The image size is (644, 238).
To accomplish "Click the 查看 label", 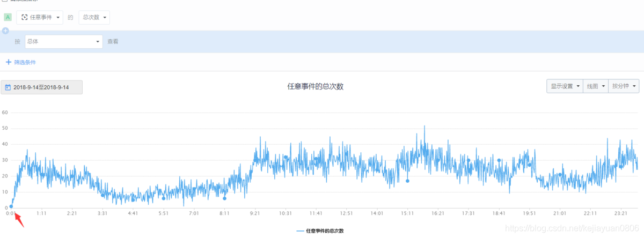I will (x=113, y=41).
